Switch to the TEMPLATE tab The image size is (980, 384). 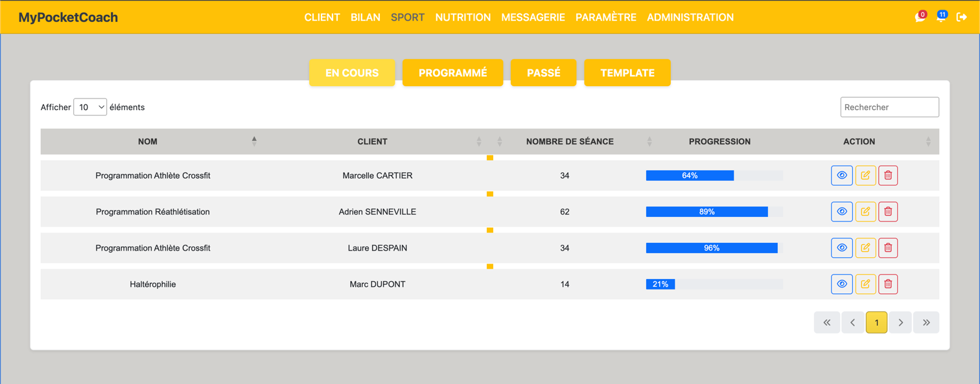(627, 73)
